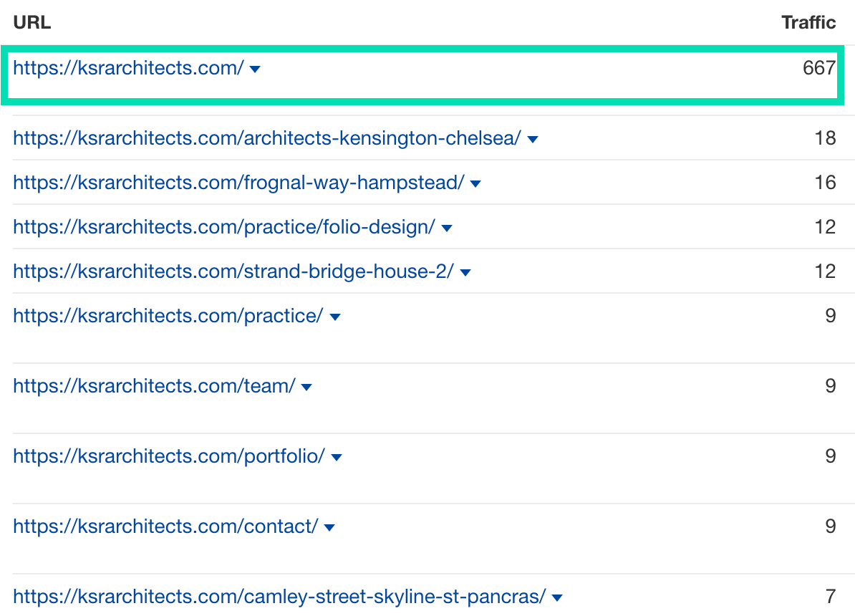Viewport: 855px width, 616px height.
Task: Open the ksrarchitects.com/practice/ URL link
Action: 168,316
